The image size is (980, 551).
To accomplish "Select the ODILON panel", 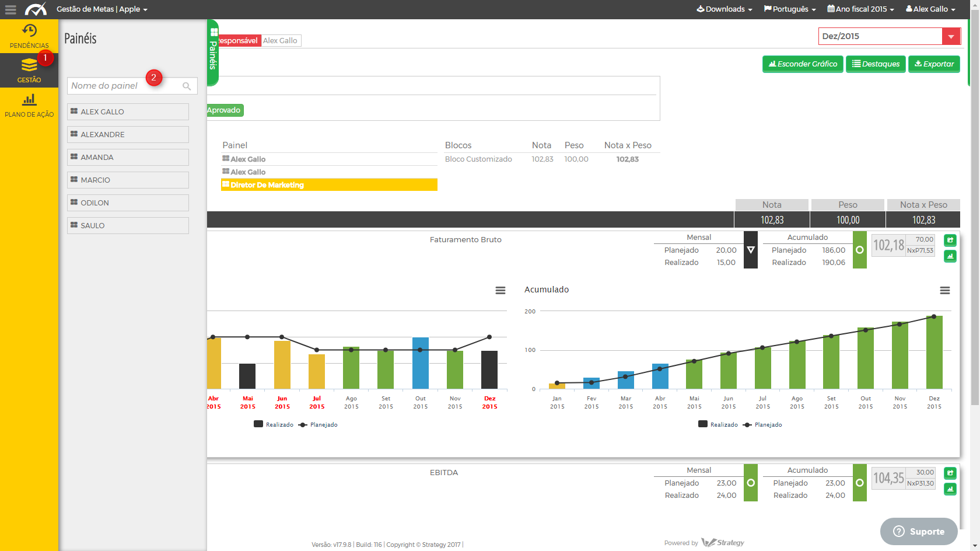I will [x=128, y=203].
